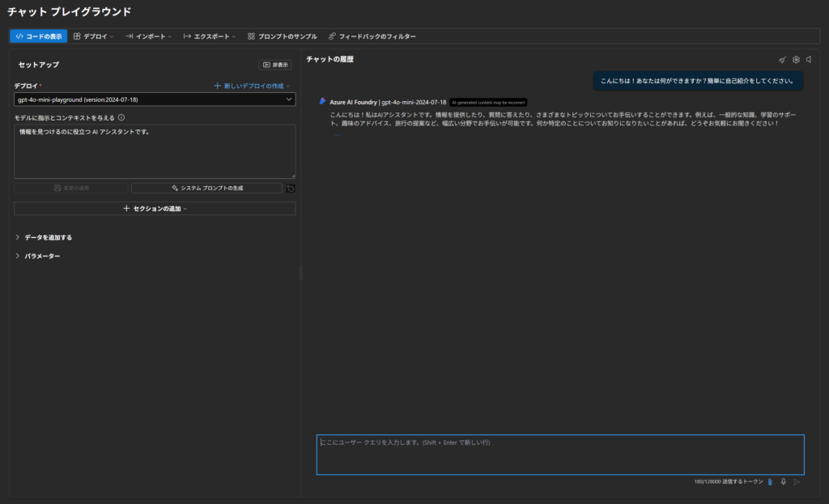Hide the setup panel with 非表示
829x504 pixels.
point(275,65)
